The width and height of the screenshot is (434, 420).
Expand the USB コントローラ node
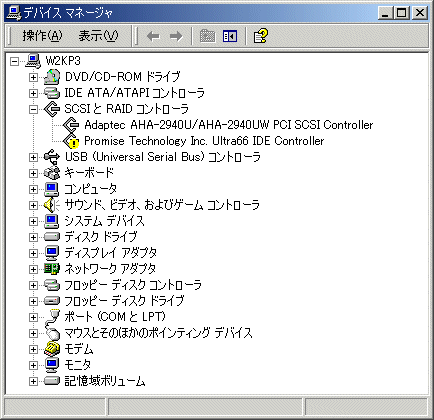pos(33,157)
